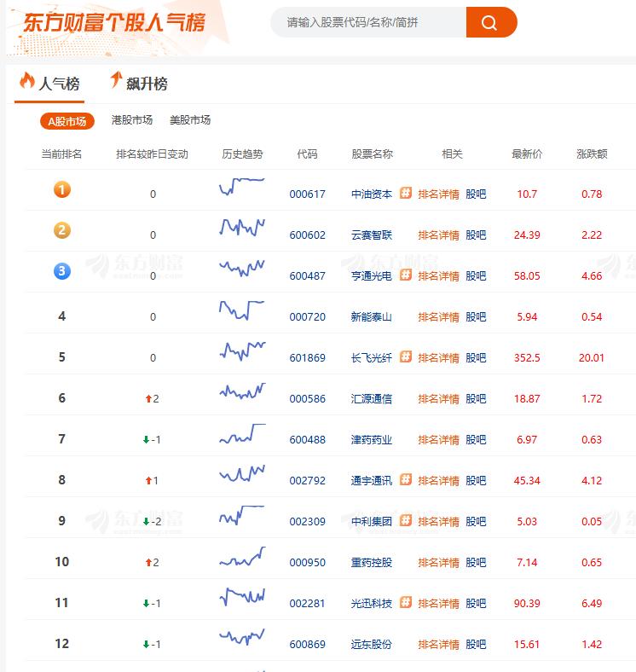
Task: Click stock code 601869
Action: [x=307, y=358]
